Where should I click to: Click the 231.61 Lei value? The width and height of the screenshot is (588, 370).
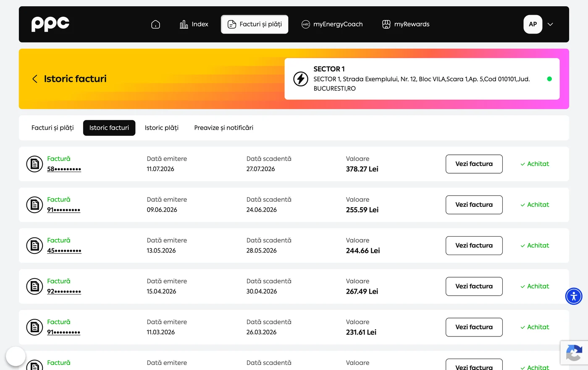[361, 332]
